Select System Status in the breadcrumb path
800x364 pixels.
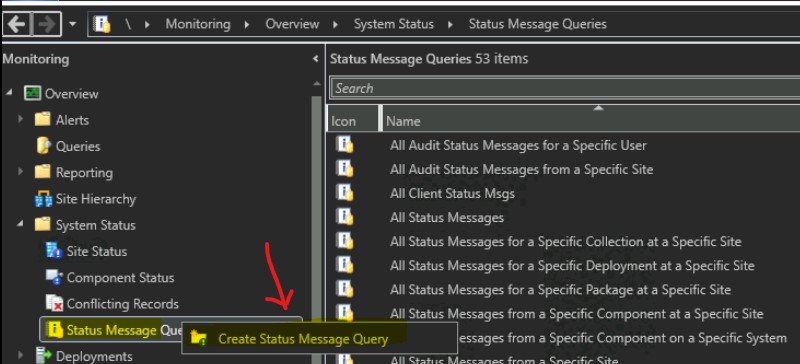(x=394, y=24)
